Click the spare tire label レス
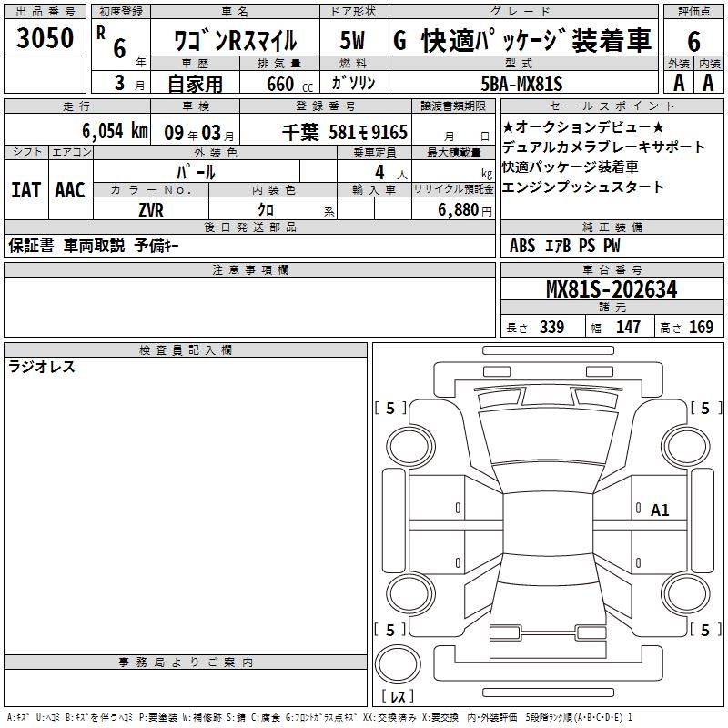728x728 pixels. tap(398, 696)
